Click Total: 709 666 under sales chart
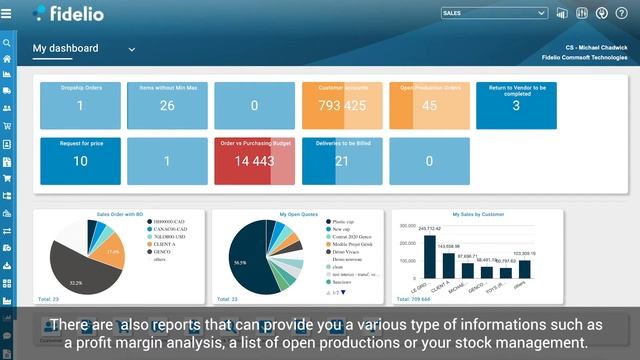The width and height of the screenshot is (640, 360). pos(413,299)
